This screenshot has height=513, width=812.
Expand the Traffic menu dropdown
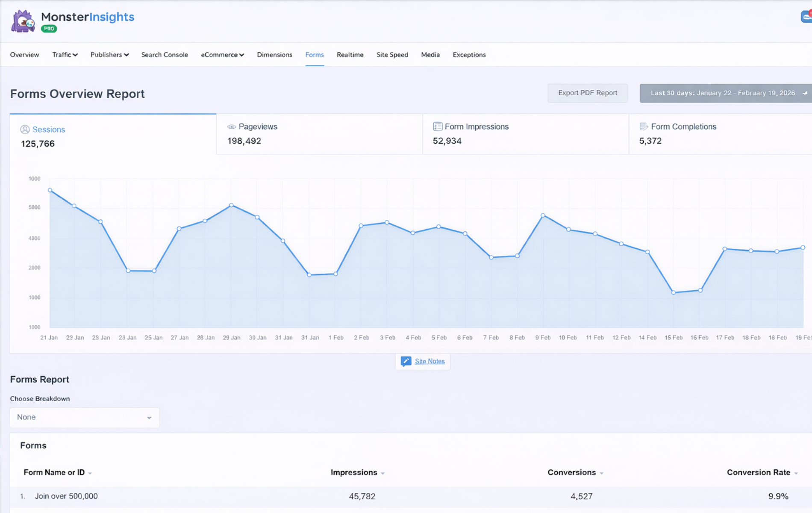[x=65, y=55]
